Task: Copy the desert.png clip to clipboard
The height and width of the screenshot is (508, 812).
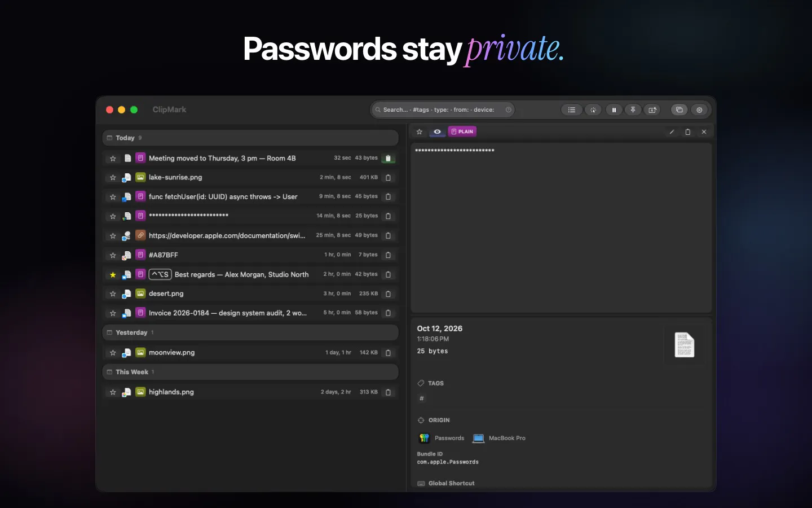Action: click(x=388, y=294)
